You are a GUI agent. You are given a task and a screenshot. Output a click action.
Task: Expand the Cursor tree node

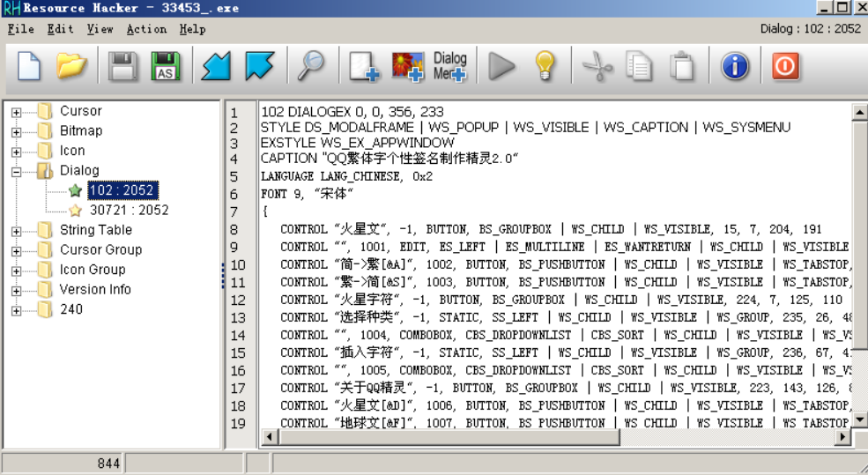click(16, 113)
